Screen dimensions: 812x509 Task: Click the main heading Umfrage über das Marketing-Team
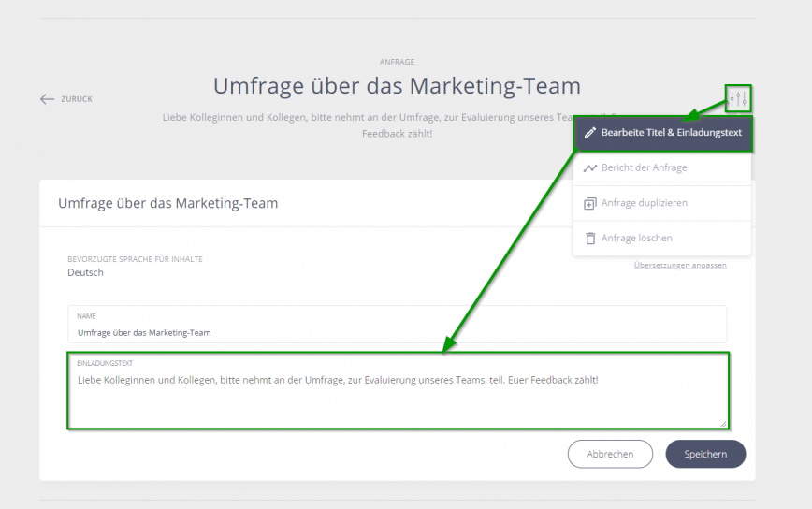tap(398, 86)
